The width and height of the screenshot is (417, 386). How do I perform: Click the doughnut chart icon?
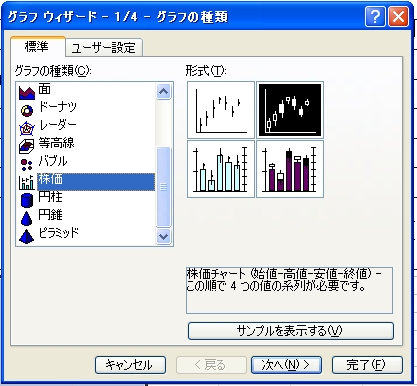pos(27,111)
